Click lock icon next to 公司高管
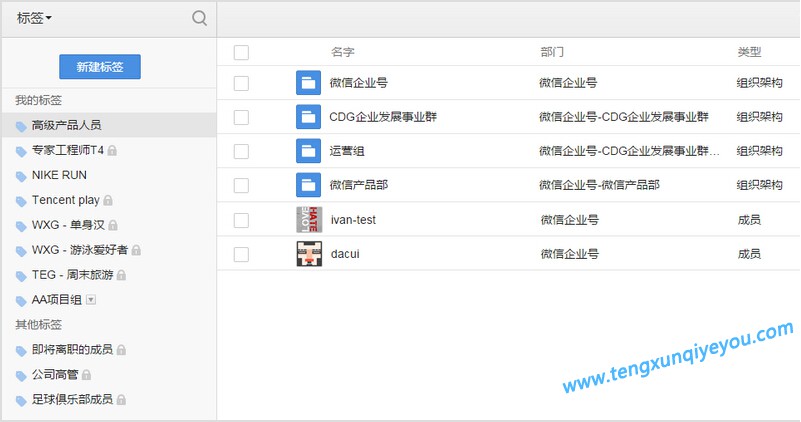Image resolution: width=801 pixels, height=422 pixels. pyautogui.click(x=86, y=375)
